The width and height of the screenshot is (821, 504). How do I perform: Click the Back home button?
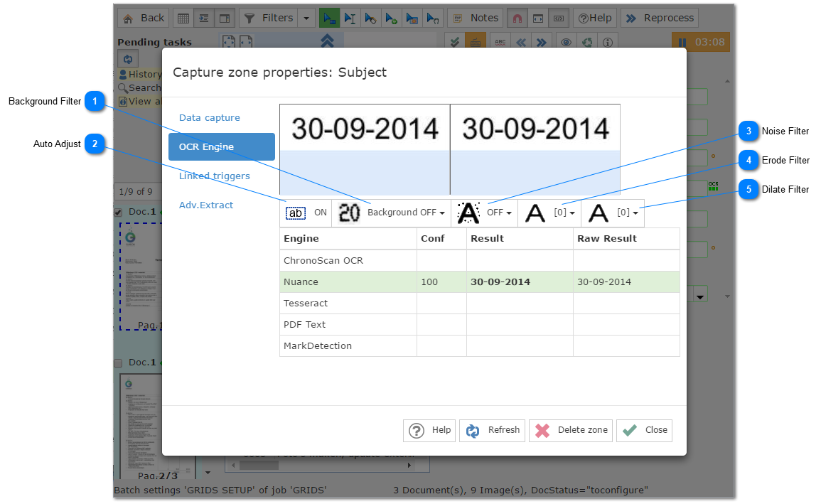pyautogui.click(x=143, y=18)
